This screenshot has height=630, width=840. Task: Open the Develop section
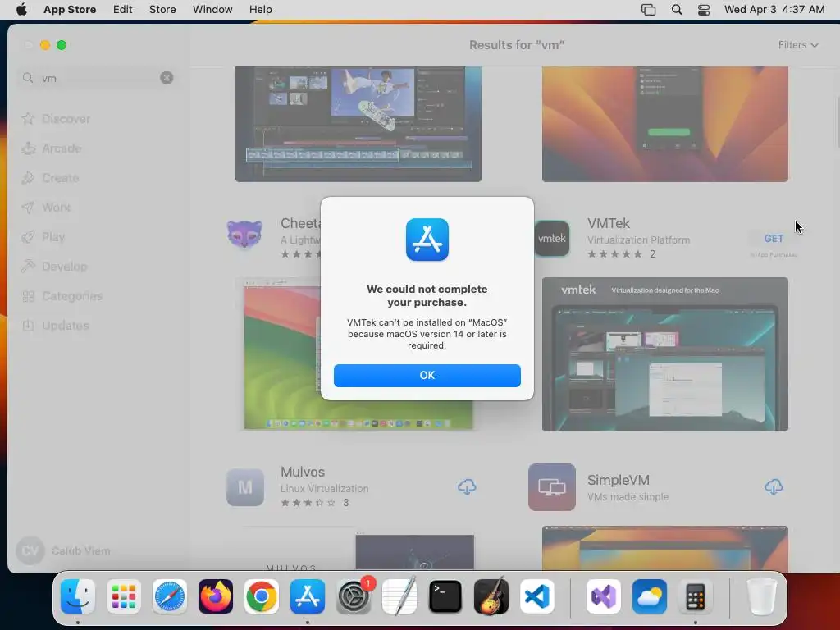[54, 267]
